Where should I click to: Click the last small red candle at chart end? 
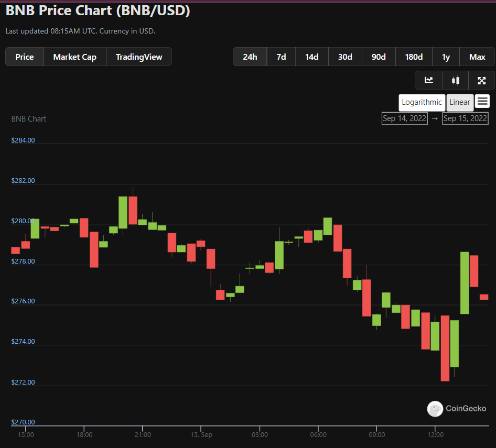[484, 297]
